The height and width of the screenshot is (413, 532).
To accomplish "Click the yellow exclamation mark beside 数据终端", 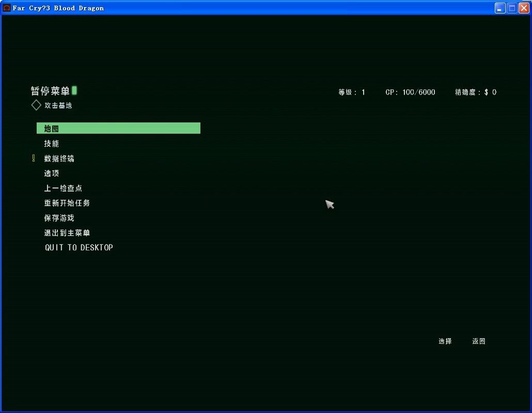I will [33, 158].
